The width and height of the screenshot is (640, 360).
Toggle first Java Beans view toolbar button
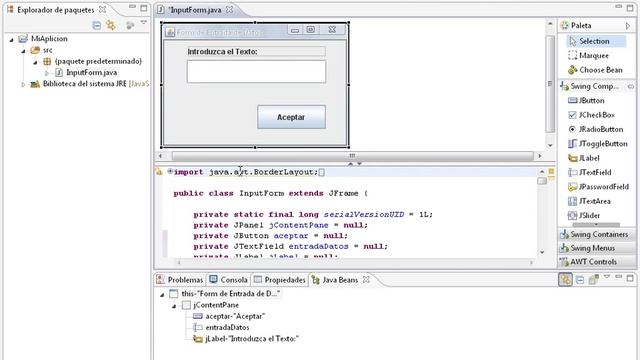[565, 279]
